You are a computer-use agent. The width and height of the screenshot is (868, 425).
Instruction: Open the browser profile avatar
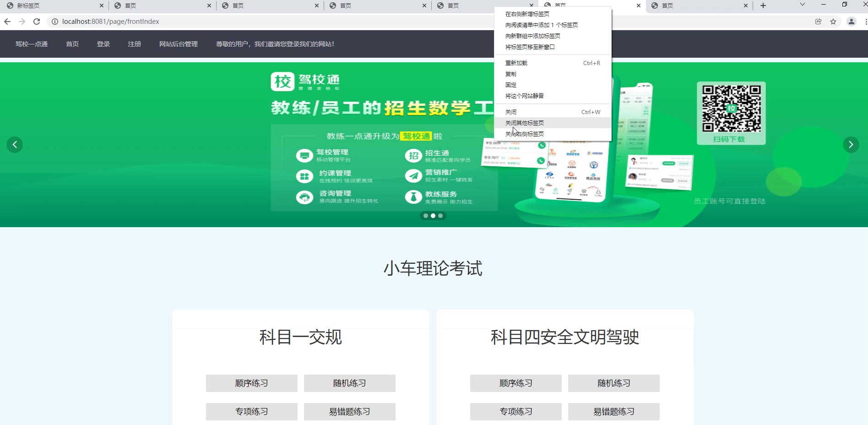tap(852, 22)
